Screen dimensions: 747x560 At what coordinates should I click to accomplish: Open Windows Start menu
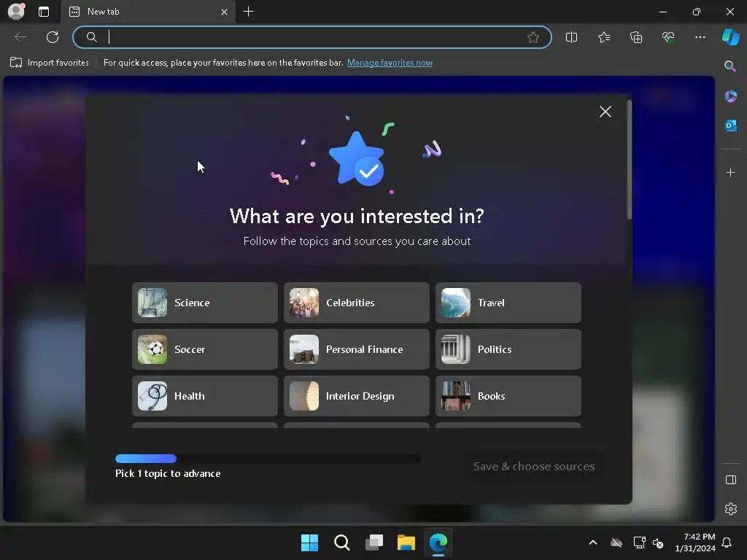[x=309, y=542]
